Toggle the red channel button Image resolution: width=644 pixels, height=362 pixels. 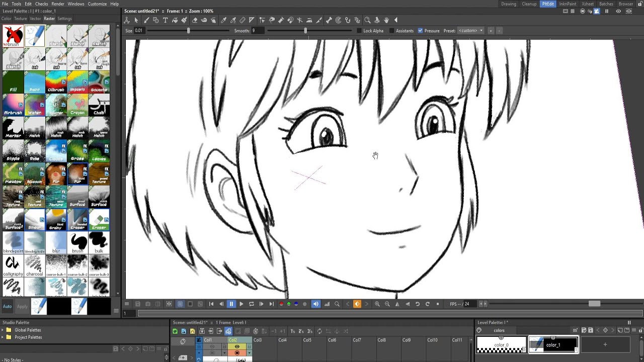[x=281, y=304]
